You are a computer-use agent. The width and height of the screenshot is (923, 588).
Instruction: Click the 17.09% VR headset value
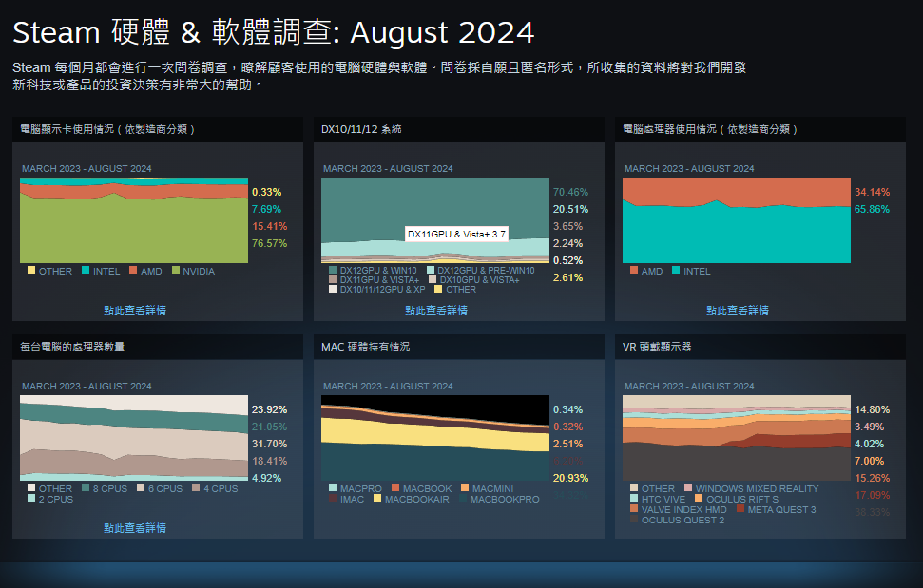(x=873, y=495)
